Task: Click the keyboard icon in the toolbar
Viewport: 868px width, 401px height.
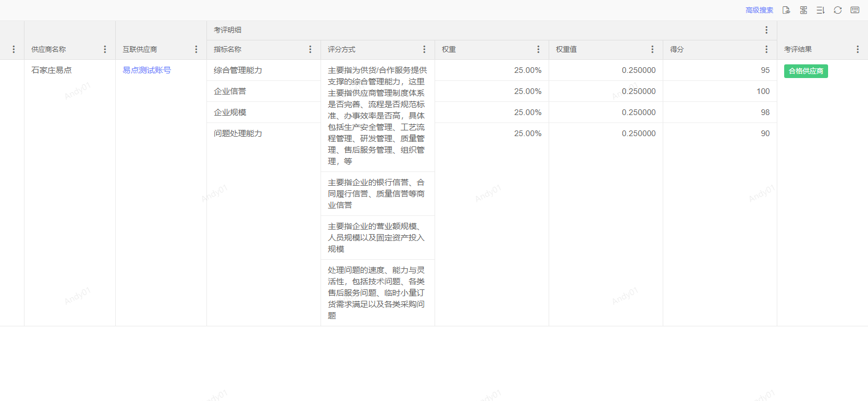Action: [x=854, y=10]
